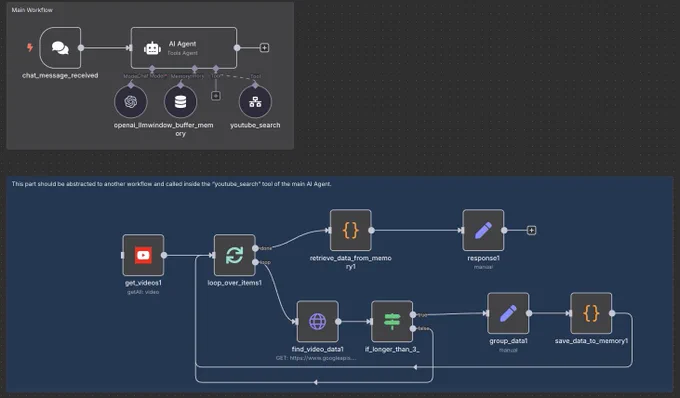This screenshot has height=398, width=680.
Task: Select the if_longer_than_3_ condition node
Action: point(392,321)
